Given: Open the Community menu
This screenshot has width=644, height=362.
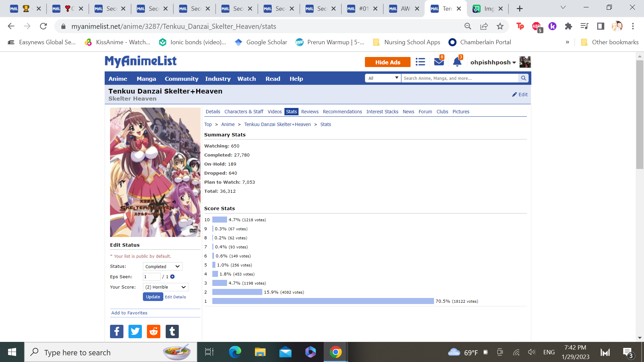Looking at the screenshot, I should point(181,79).
